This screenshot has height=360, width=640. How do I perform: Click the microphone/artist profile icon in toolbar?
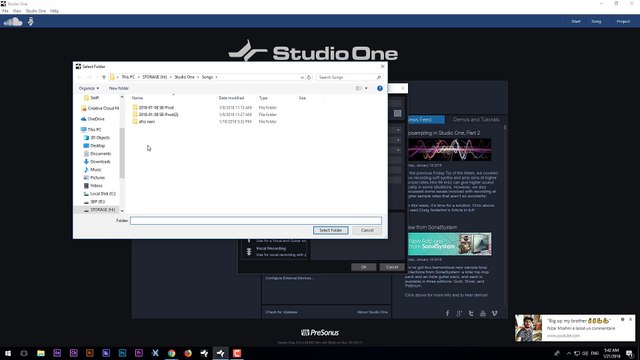coord(31,22)
